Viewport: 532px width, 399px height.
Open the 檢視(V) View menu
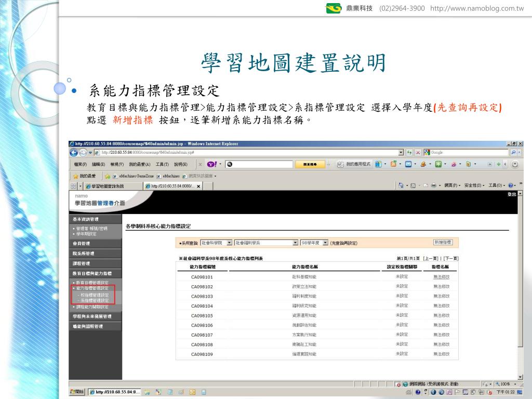[117, 165]
